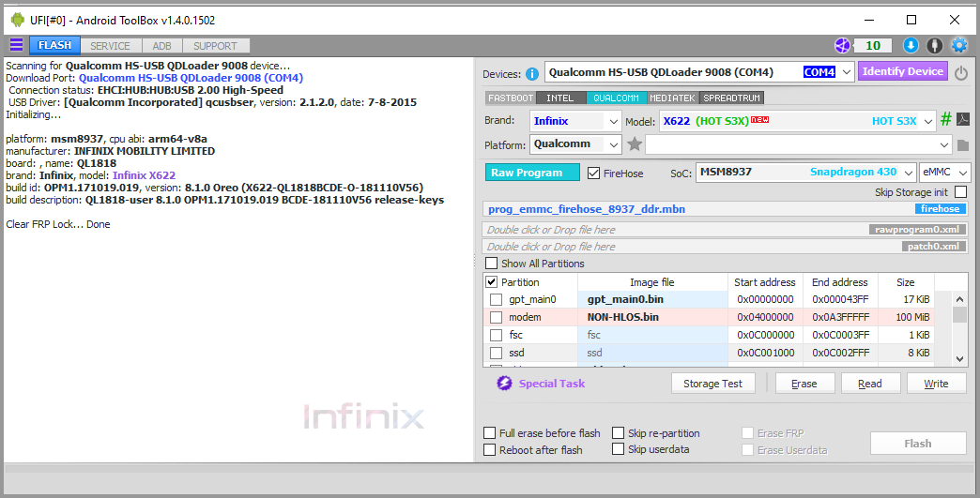Check the fsc partition checkbox

coord(497,335)
